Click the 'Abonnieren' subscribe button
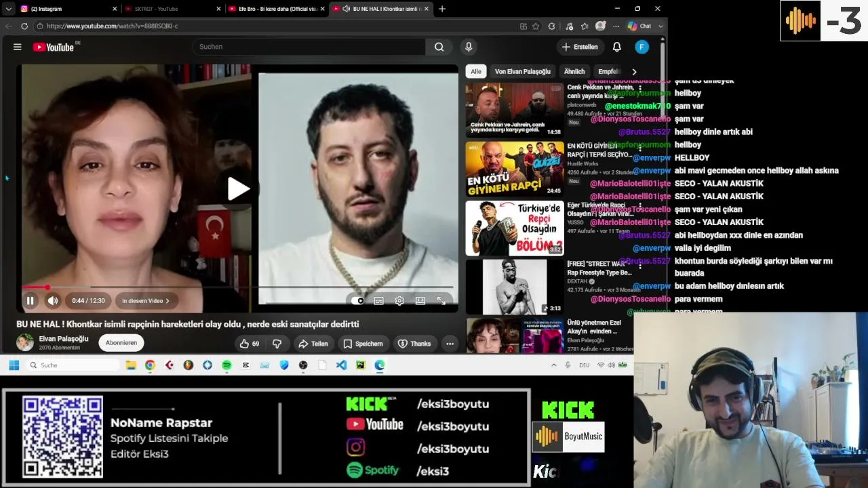The height and width of the screenshot is (488, 868). [121, 343]
